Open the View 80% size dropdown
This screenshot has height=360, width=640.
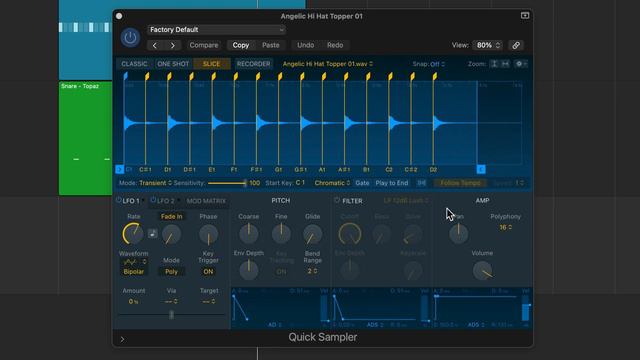[x=487, y=45]
